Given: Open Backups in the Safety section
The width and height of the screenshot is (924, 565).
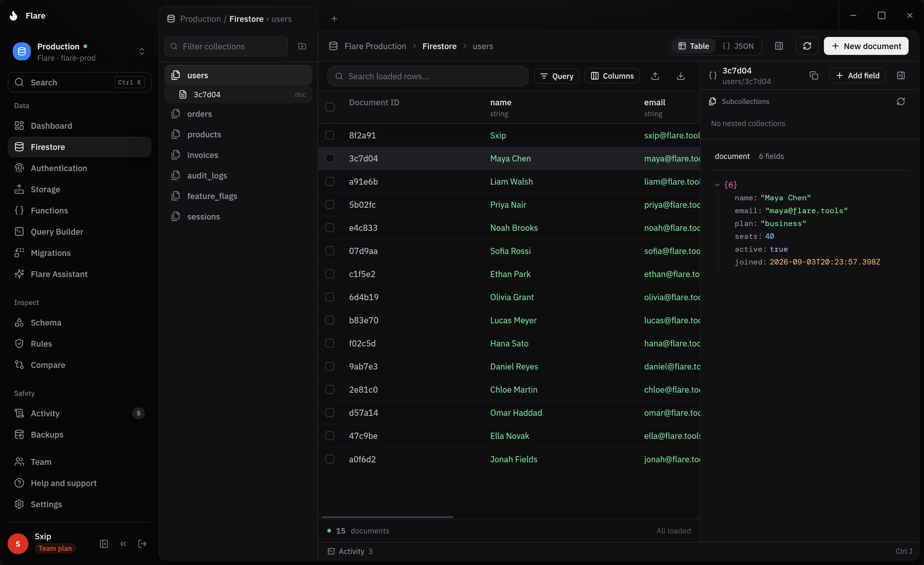Looking at the screenshot, I should pos(80,434).
